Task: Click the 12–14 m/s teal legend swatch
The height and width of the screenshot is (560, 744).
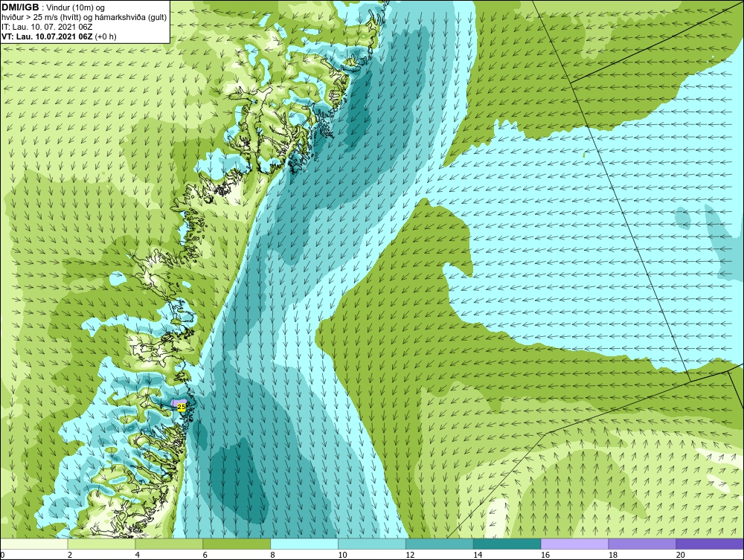Action: tap(440, 544)
